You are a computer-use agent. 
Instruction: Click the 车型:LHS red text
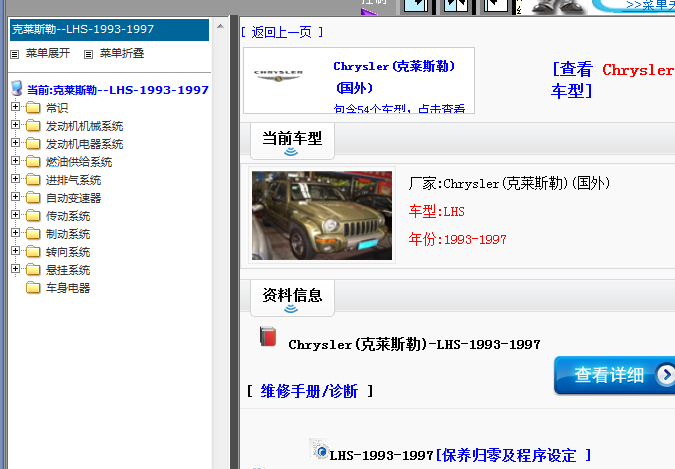(x=437, y=211)
